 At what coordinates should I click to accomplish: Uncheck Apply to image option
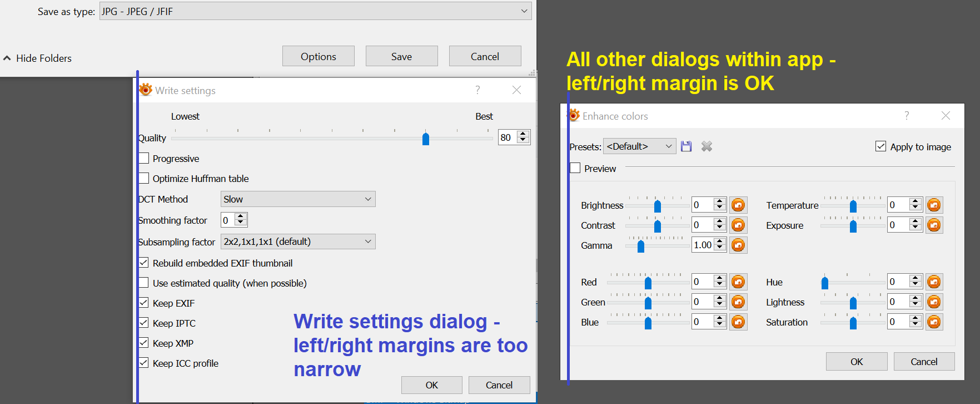[881, 146]
